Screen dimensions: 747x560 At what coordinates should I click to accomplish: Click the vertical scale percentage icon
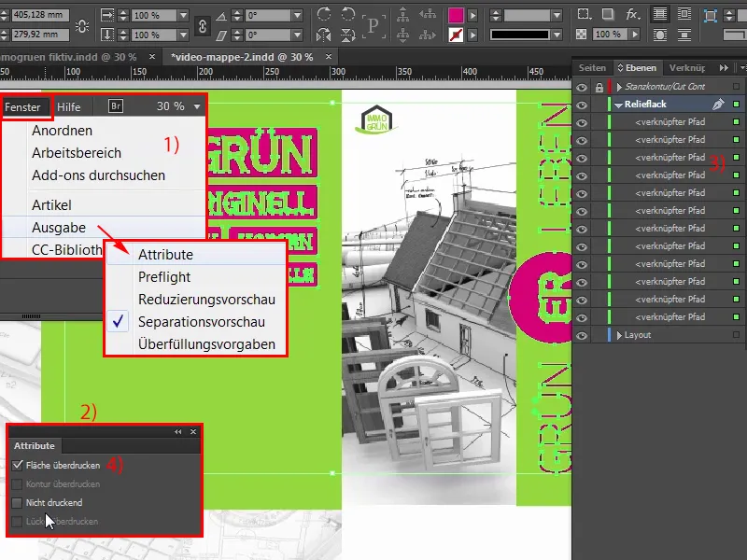[x=107, y=35]
